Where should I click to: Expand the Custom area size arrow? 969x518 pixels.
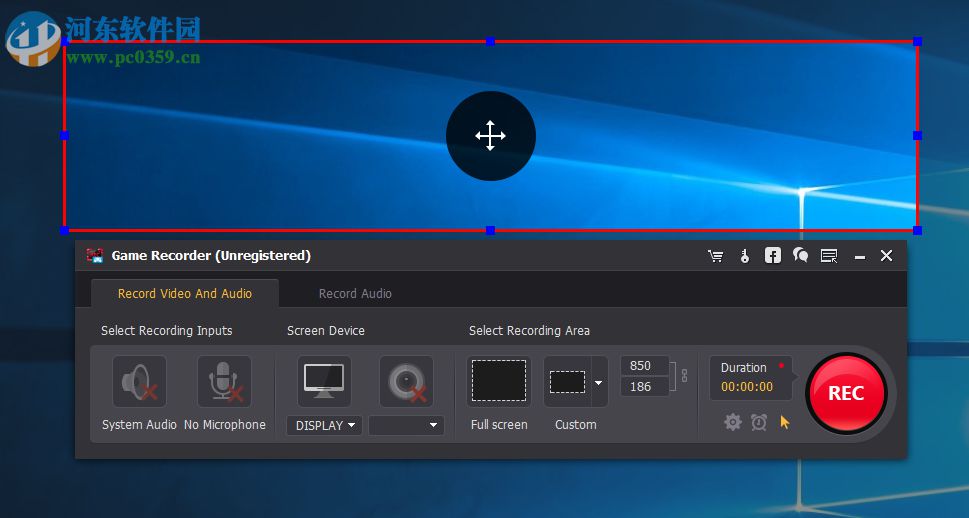[x=599, y=383]
